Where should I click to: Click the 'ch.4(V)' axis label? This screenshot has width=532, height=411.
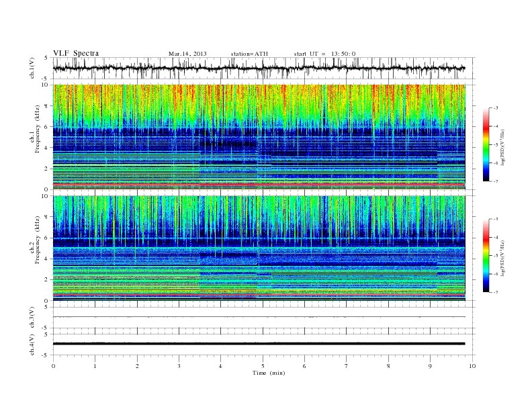click(32, 345)
